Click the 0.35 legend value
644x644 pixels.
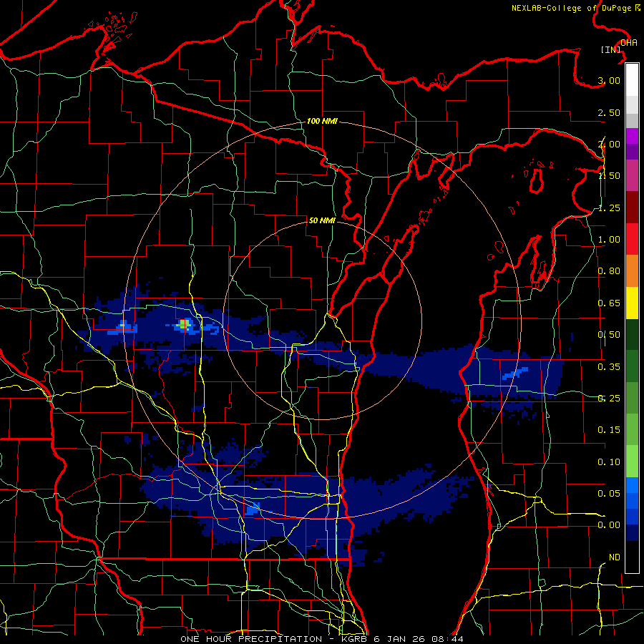609,367
